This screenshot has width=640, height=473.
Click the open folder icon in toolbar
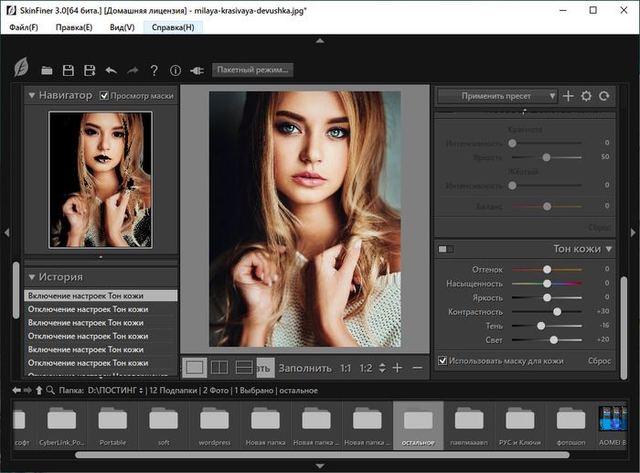pyautogui.click(x=47, y=71)
